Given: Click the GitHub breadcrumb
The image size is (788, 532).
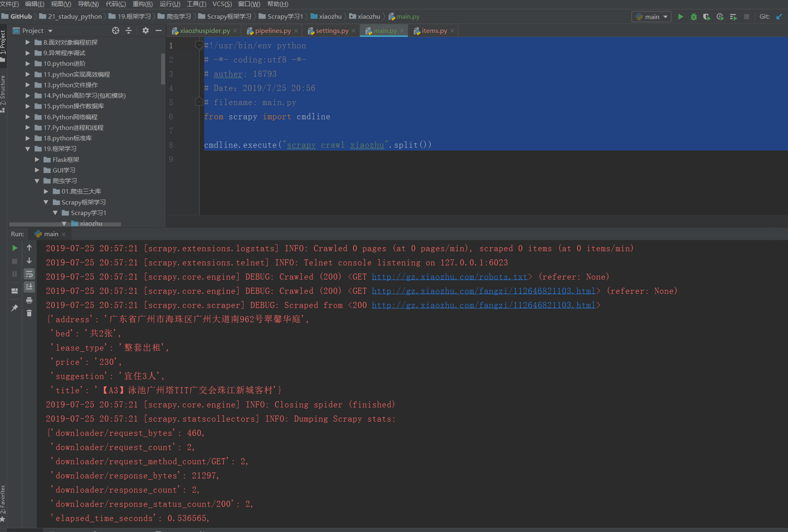Looking at the screenshot, I should (x=17, y=17).
